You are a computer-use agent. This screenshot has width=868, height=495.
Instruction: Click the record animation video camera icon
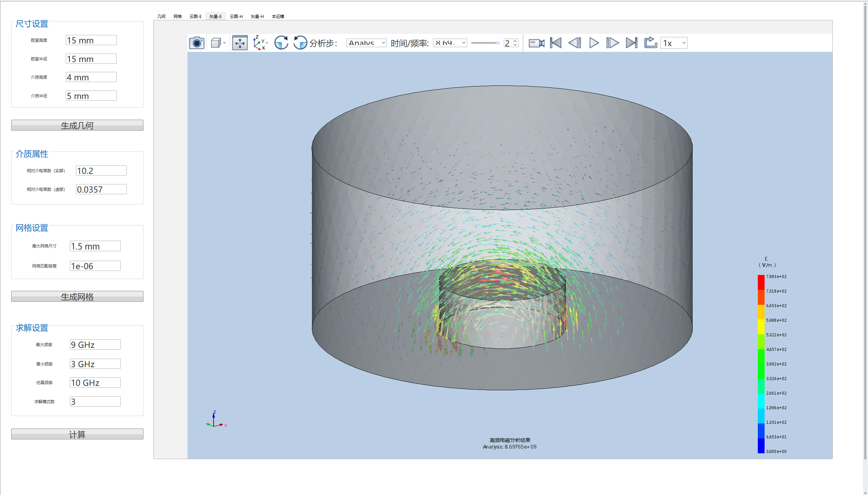(536, 43)
